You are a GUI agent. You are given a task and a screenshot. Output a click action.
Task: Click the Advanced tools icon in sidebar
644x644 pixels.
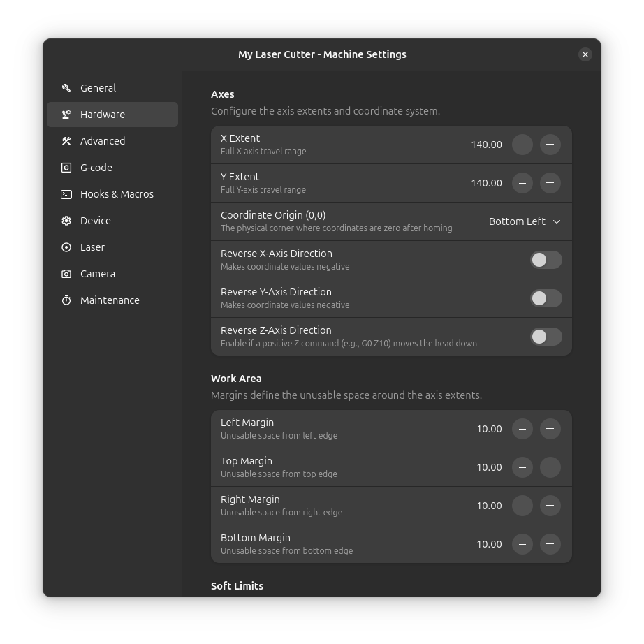pos(66,141)
